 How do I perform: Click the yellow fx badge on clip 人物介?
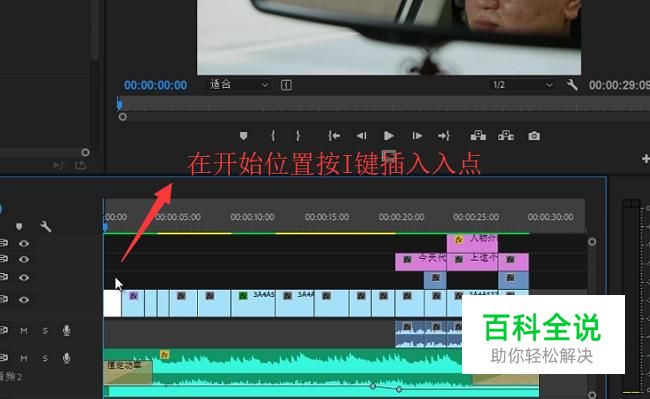tap(458, 239)
